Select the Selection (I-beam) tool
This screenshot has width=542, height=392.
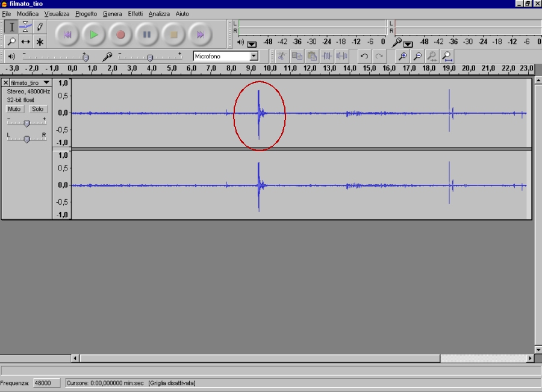coord(12,27)
